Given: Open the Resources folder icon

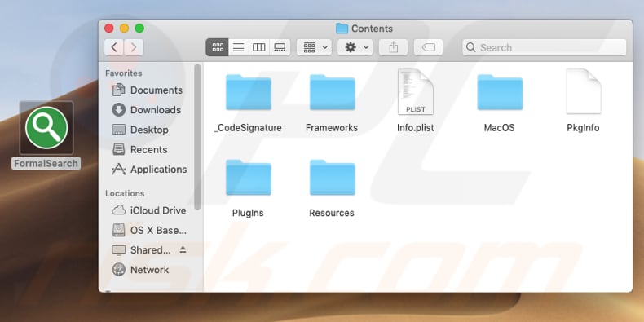Looking at the screenshot, I should 333,178.
